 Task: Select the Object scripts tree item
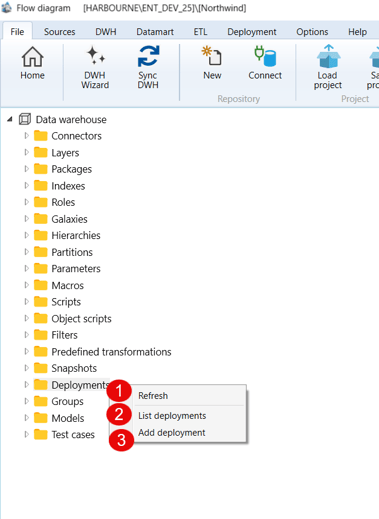pyautogui.click(x=81, y=319)
